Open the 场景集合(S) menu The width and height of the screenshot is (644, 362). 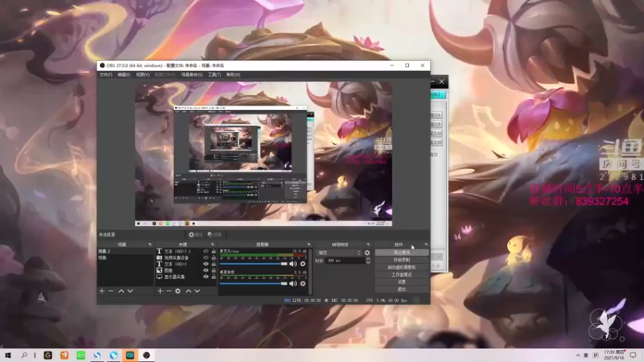click(192, 75)
